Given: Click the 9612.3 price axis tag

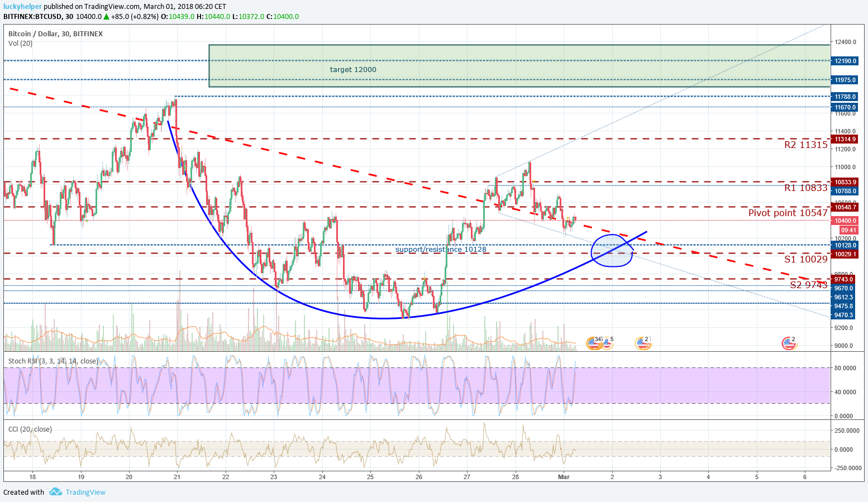Looking at the screenshot, I should [x=844, y=297].
